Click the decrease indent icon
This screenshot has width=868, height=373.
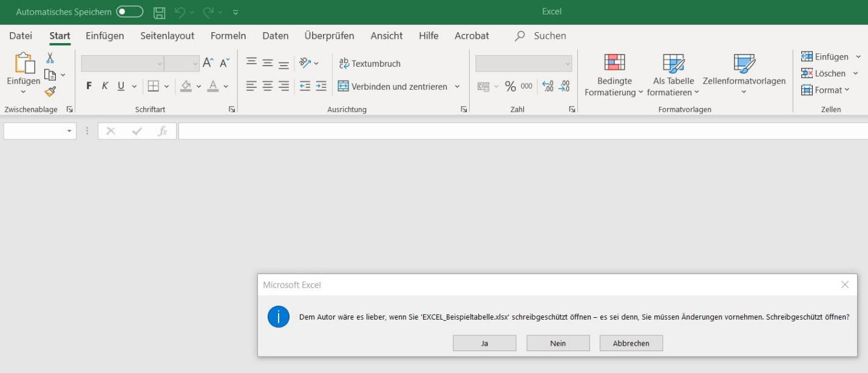(x=305, y=86)
